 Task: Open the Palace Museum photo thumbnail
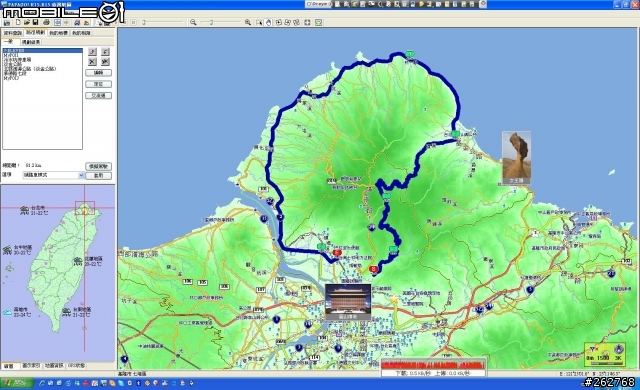tap(348, 302)
